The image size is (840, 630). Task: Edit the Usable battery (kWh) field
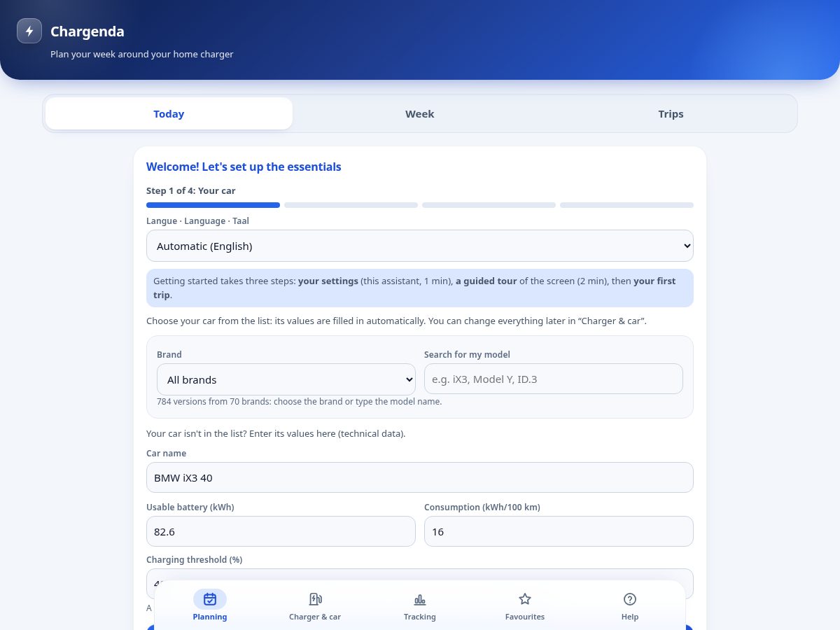pos(281,531)
